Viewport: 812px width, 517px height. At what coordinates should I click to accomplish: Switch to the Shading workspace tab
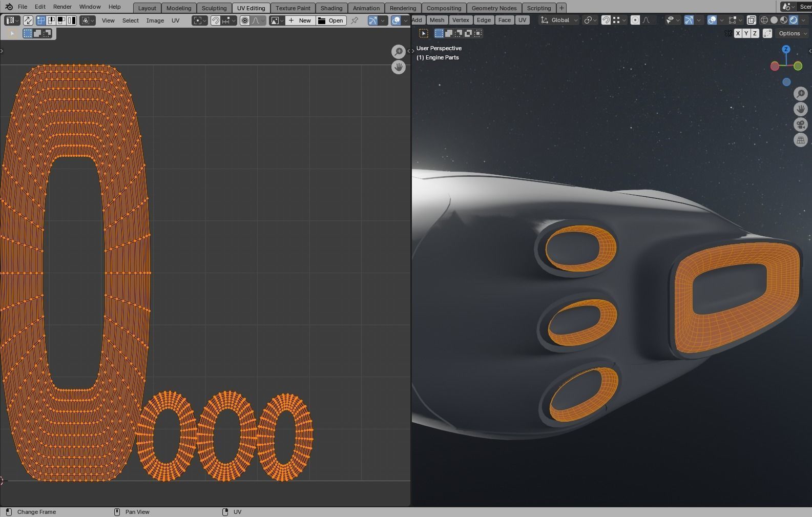(331, 8)
